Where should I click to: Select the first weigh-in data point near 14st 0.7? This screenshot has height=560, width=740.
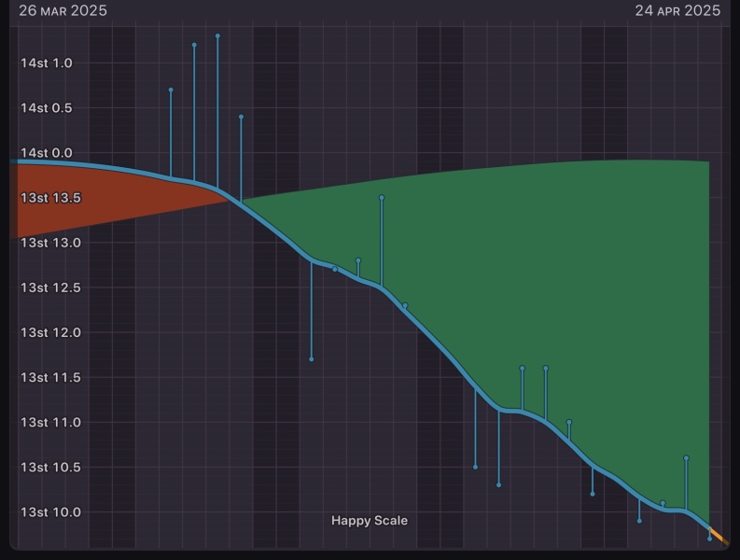[171, 90]
